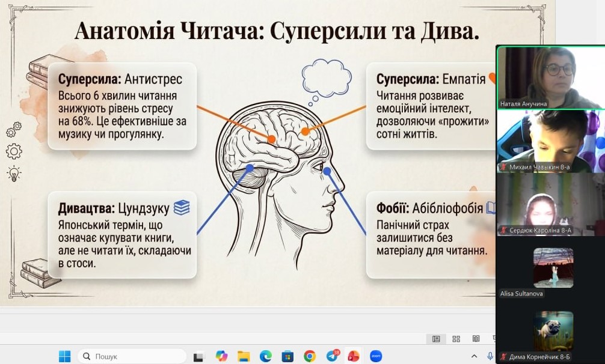Image resolution: width=605 pixels, height=364 pixels.
Task: Open Telegram with unread badge
Action: coord(331,356)
